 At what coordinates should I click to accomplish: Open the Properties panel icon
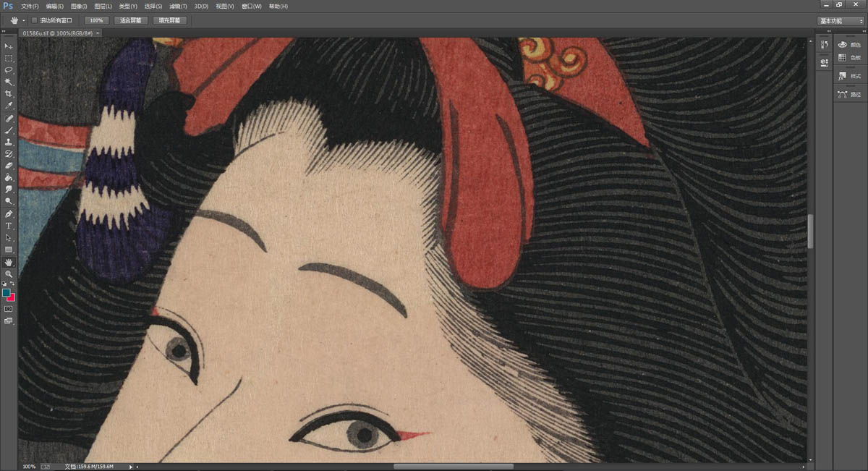(824, 63)
